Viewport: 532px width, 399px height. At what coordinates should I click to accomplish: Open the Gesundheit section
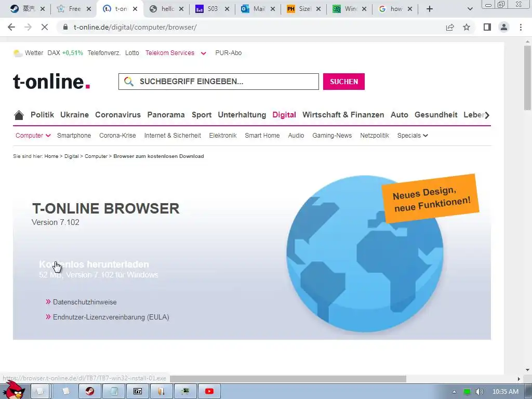click(x=436, y=115)
